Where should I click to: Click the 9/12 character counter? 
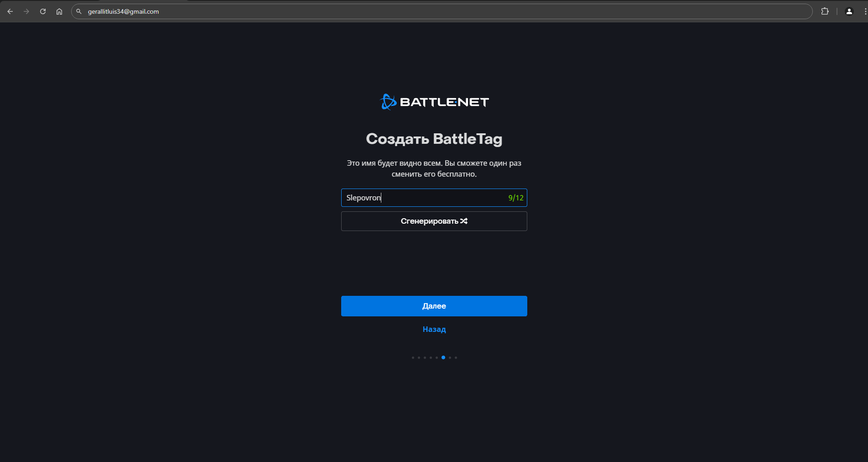pos(516,198)
